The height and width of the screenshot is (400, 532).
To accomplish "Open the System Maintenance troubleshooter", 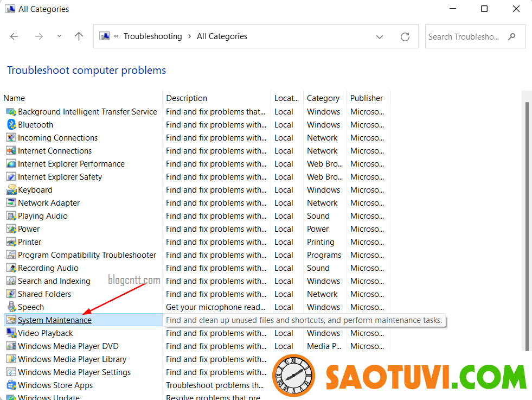I will (55, 320).
